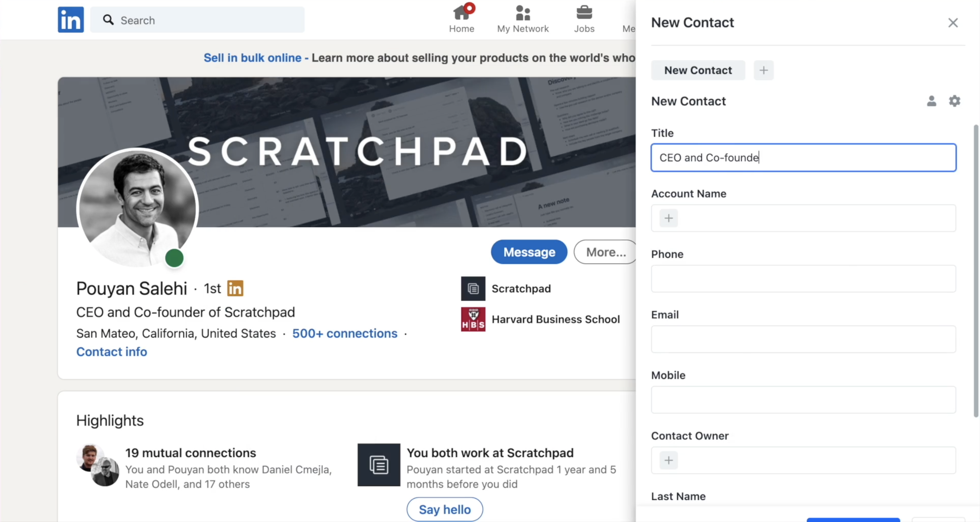This screenshot has height=522, width=980.
Task: Add an account via Account Name plus
Action: 668,218
